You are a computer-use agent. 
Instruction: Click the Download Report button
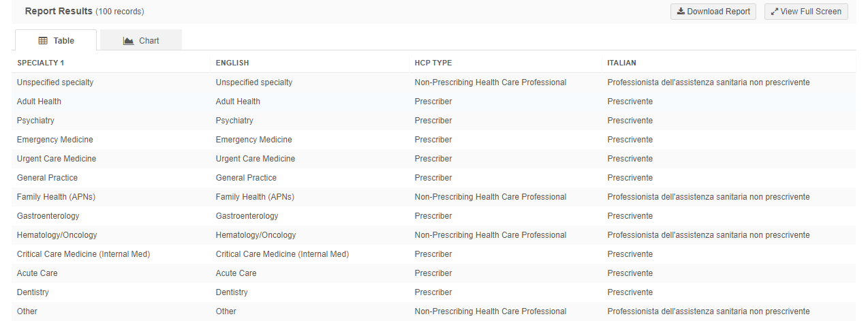pos(713,12)
